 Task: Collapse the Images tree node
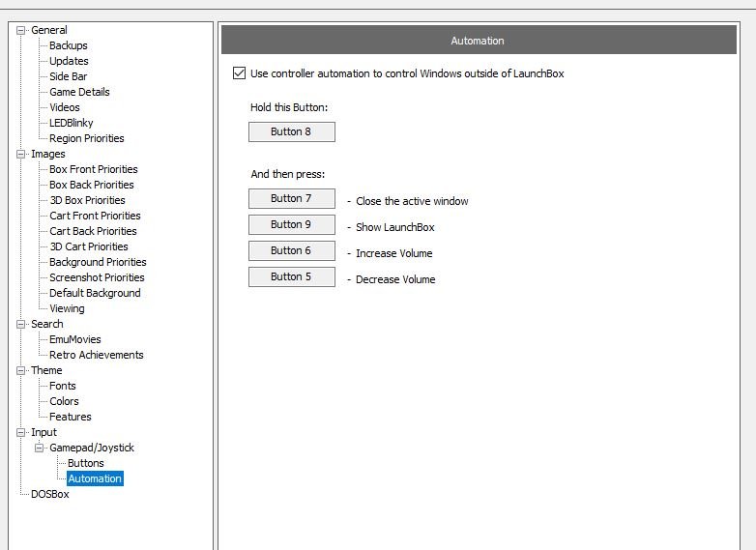point(20,155)
